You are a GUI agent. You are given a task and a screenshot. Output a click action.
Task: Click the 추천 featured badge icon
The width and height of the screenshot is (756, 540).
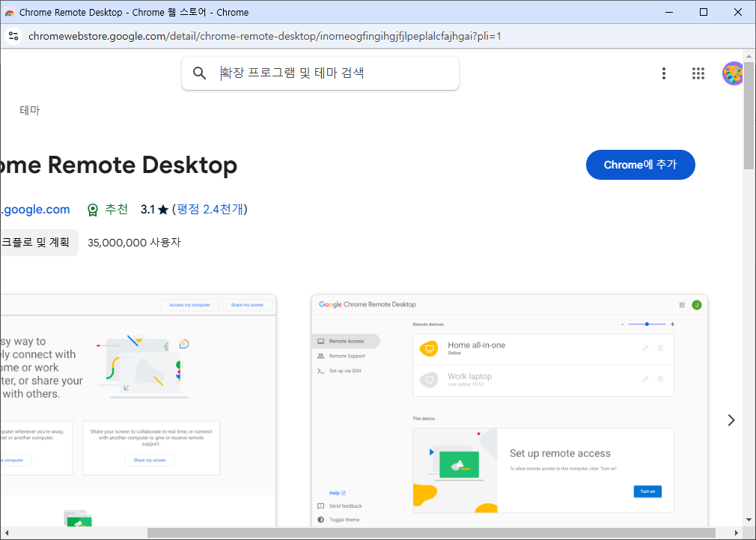[x=92, y=210]
